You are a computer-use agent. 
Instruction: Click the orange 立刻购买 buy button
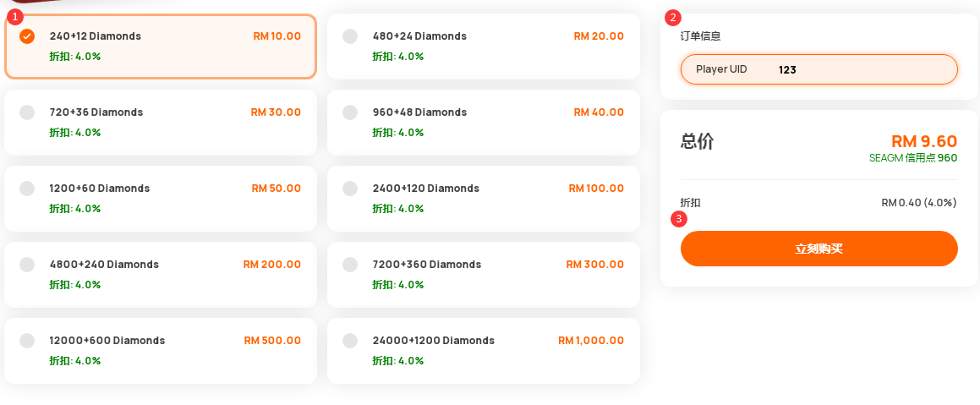tap(818, 249)
